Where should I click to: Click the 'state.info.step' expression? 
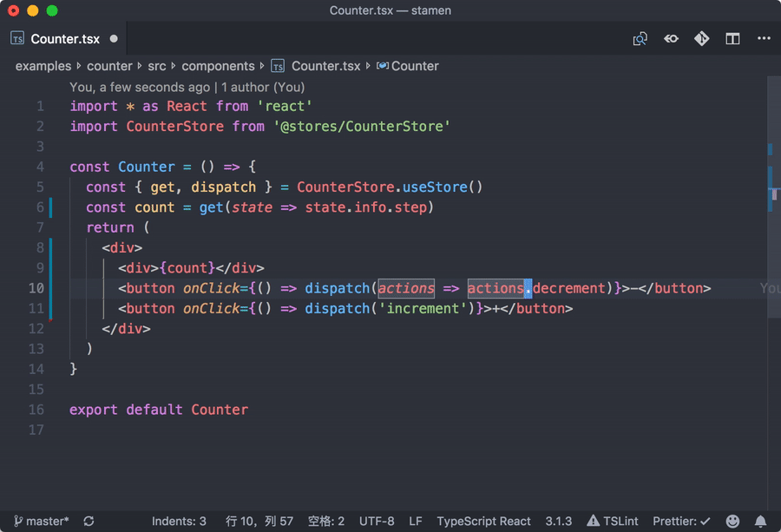[x=366, y=207]
